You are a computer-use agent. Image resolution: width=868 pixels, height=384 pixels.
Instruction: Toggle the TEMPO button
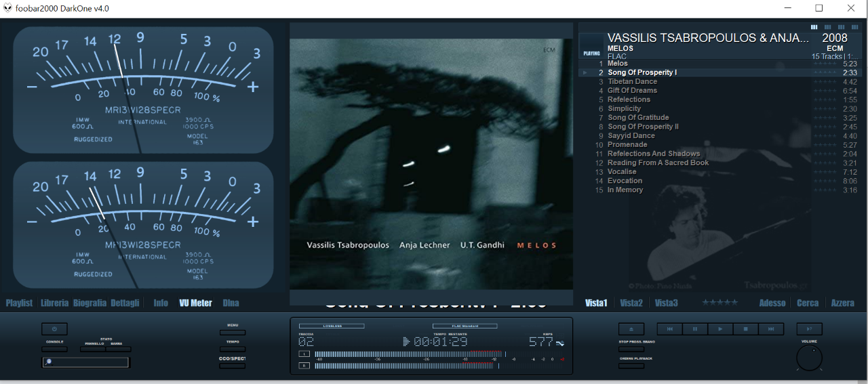[233, 349]
